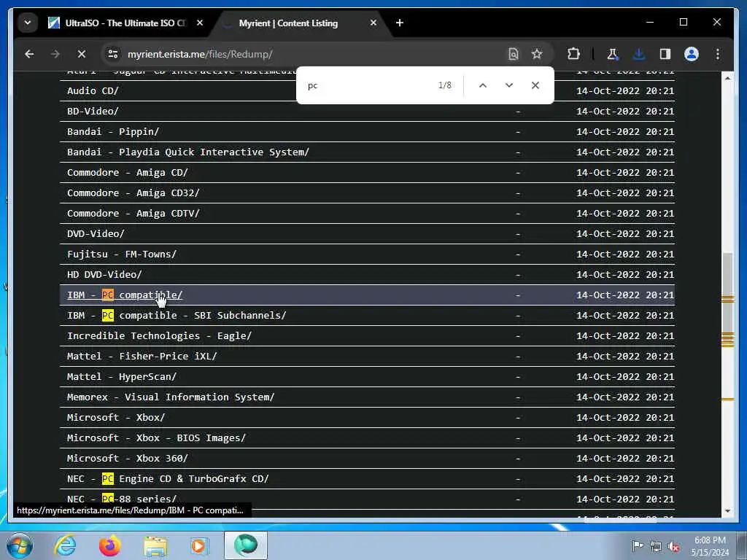
Task: Open Microsoft - Xbox 360/ folder
Action: 128,459
